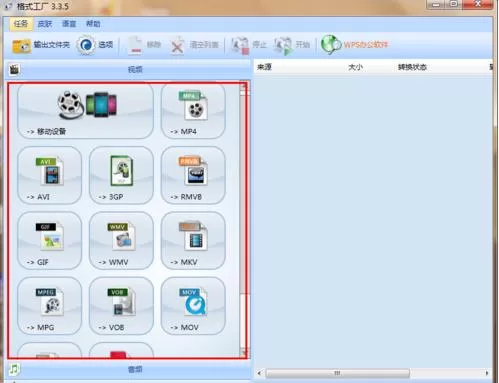Open the WPS office software link

click(355, 45)
